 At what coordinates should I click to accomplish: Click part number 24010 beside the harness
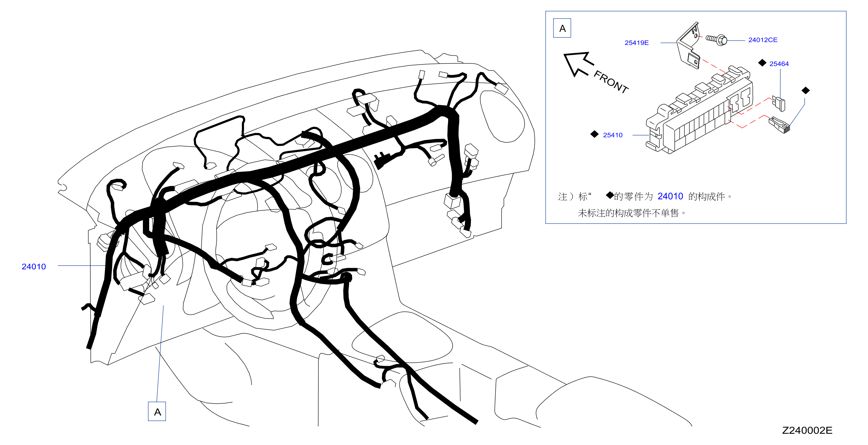tap(34, 267)
